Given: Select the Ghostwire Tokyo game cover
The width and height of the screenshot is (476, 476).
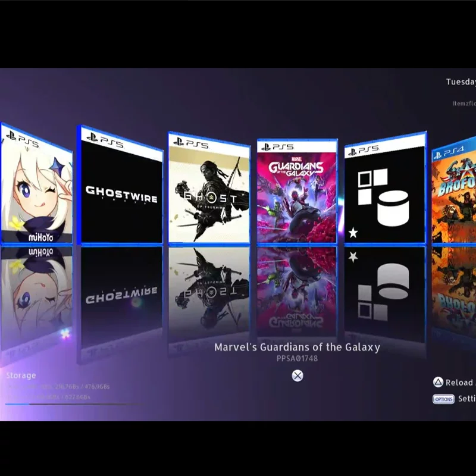Looking at the screenshot, I should click(121, 185).
